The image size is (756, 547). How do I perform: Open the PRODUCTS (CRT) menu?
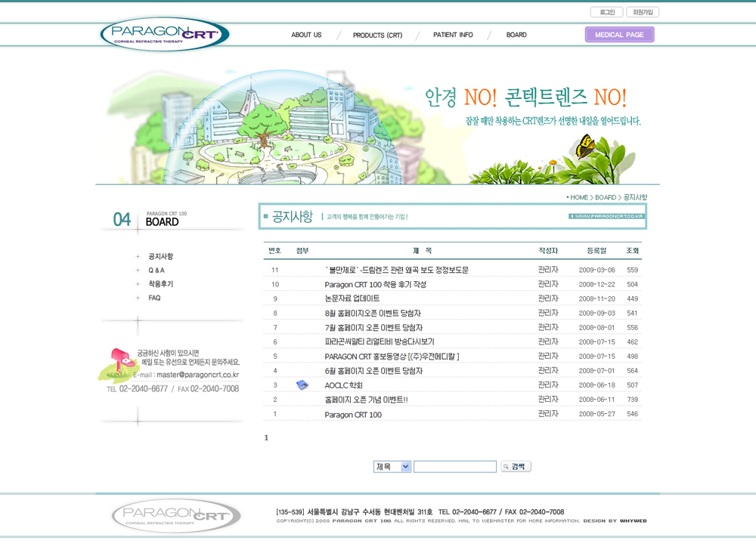click(x=377, y=36)
